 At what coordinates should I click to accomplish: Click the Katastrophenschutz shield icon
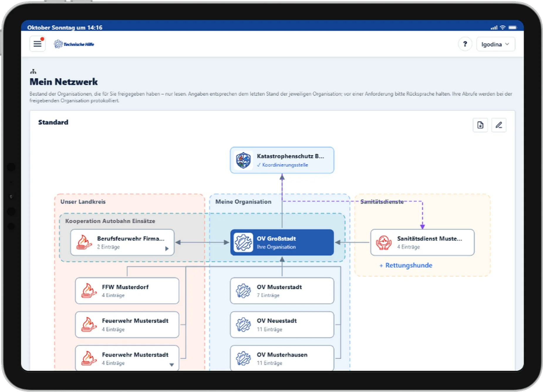tap(243, 160)
